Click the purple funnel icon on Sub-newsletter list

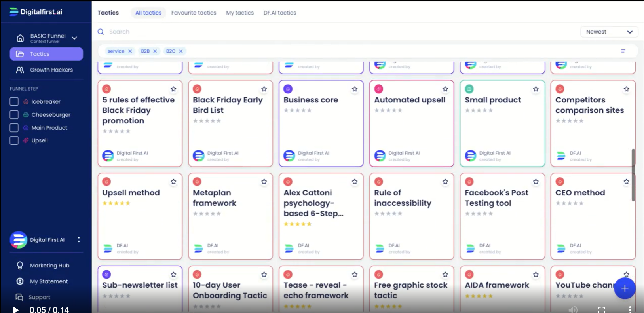106,274
